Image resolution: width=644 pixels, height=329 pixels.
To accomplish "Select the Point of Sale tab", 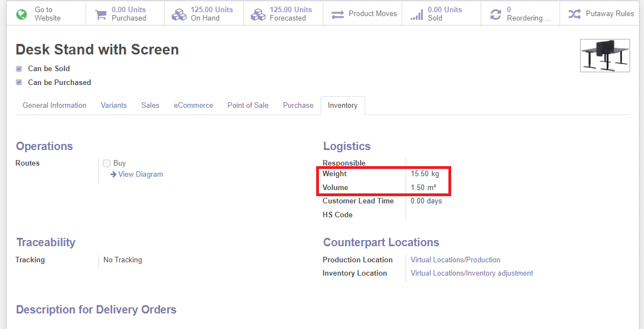I will coord(248,105).
